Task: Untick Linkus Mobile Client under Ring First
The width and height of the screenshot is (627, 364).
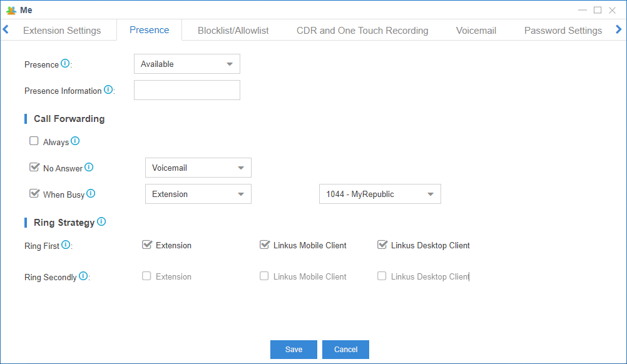Action: tap(264, 245)
